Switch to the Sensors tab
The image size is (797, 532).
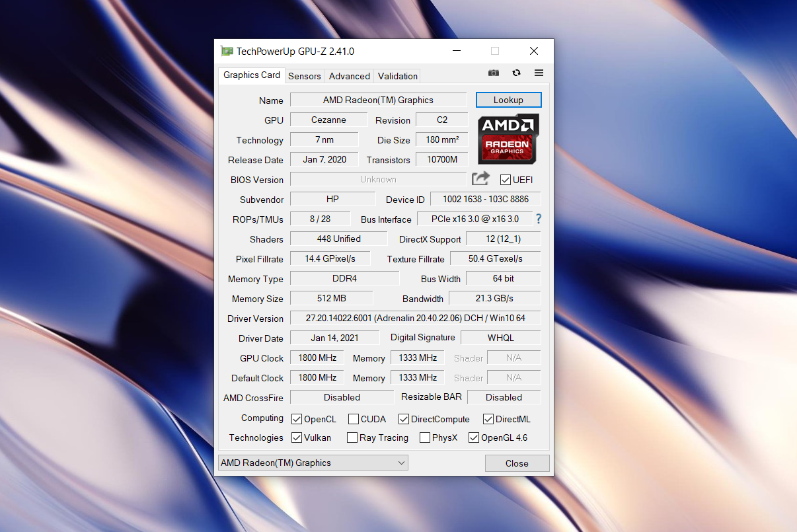click(x=305, y=76)
